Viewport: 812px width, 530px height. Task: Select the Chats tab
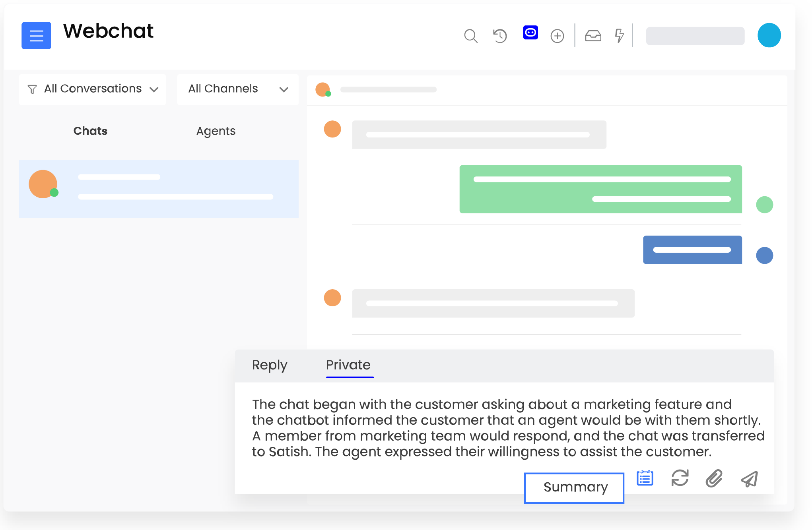click(x=90, y=131)
